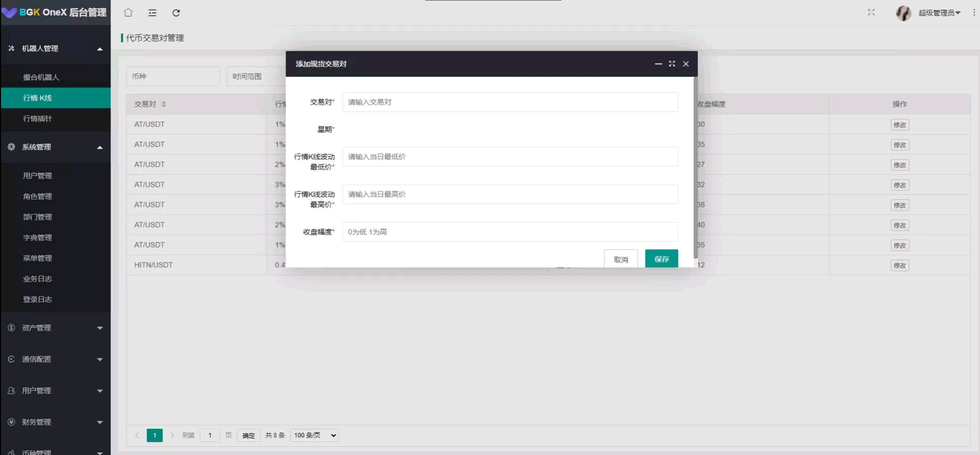Toggle sidebar with the menu collapse icon
Screen dimensions: 980x455
point(152,12)
